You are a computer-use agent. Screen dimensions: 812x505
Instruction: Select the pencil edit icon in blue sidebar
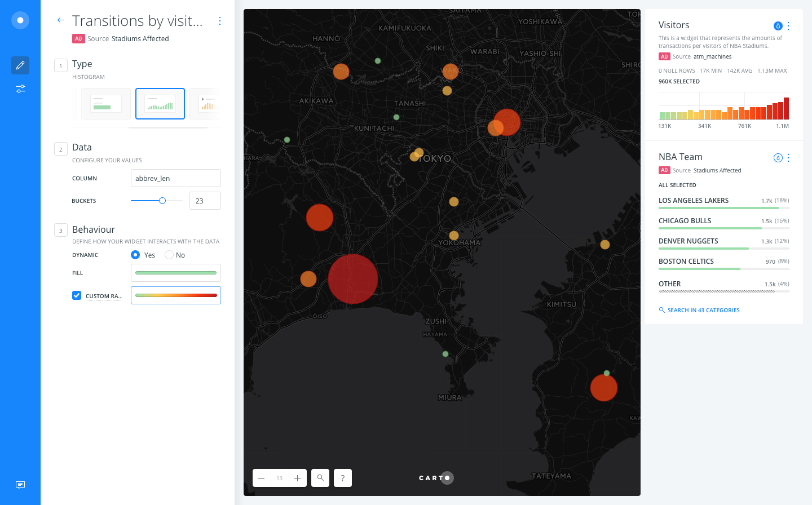[x=20, y=65]
